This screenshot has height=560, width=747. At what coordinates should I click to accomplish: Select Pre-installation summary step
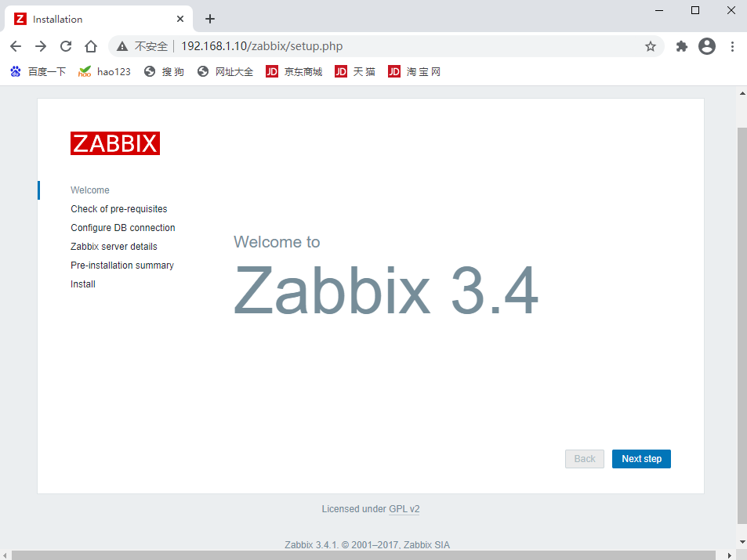(x=122, y=266)
